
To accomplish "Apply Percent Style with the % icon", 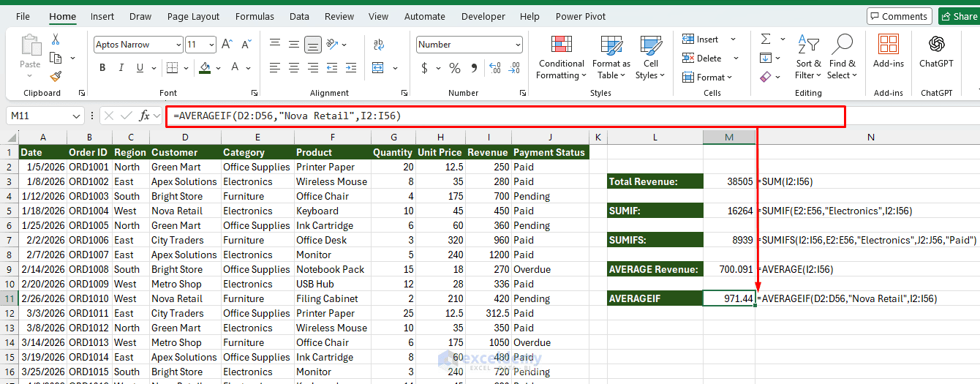I will coord(455,68).
